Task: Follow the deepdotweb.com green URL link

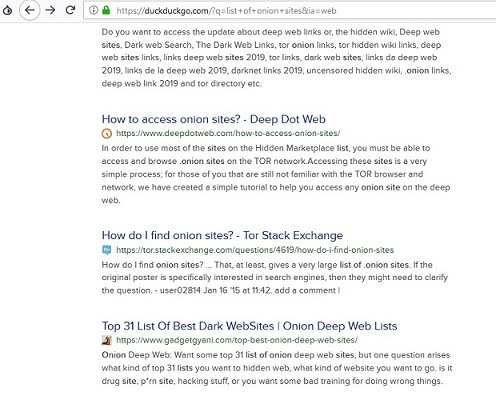Action: (228, 133)
